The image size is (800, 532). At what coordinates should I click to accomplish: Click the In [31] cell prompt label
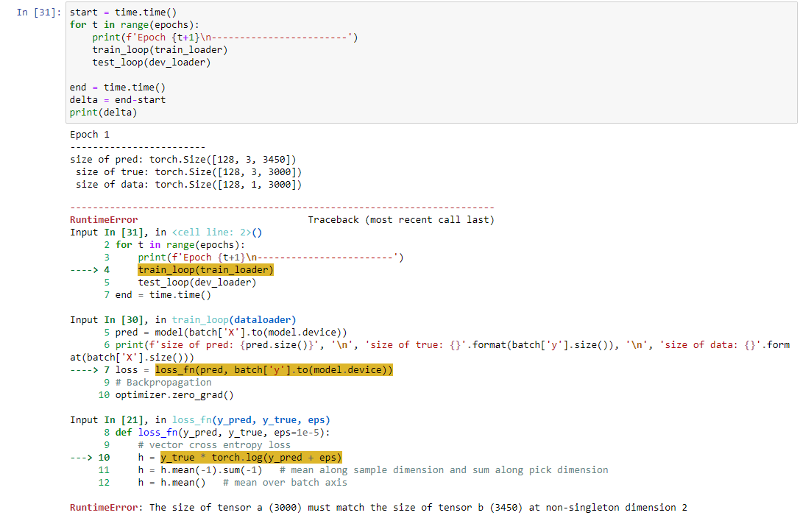coord(39,13)
